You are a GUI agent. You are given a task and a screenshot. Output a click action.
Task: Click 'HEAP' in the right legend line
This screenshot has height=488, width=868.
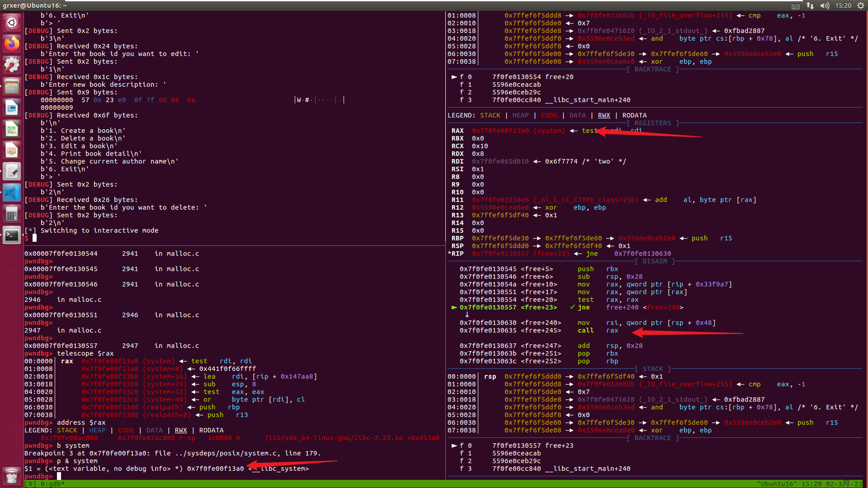pyautogui.click(x=520, y=115)
